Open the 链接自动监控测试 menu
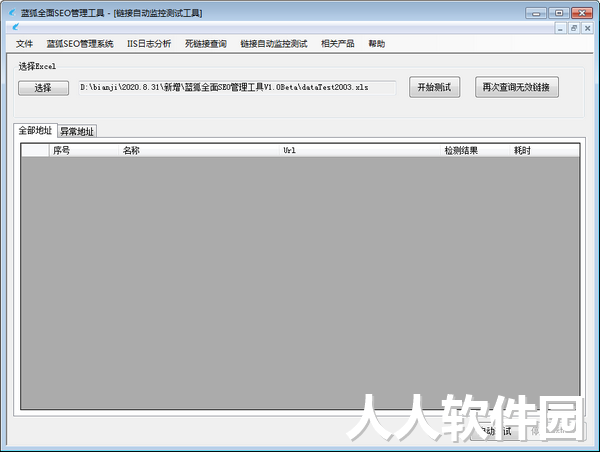Screen dimensions: 600x452 click(274, 44)
